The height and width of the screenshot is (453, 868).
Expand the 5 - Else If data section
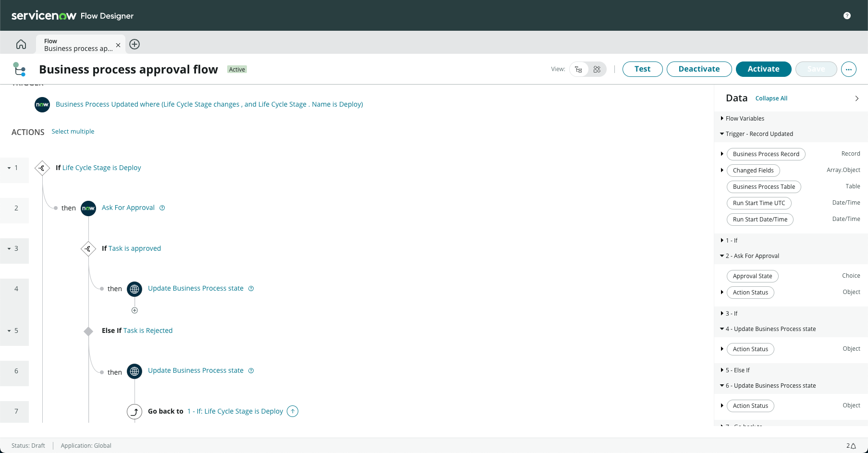click(722, 370)
